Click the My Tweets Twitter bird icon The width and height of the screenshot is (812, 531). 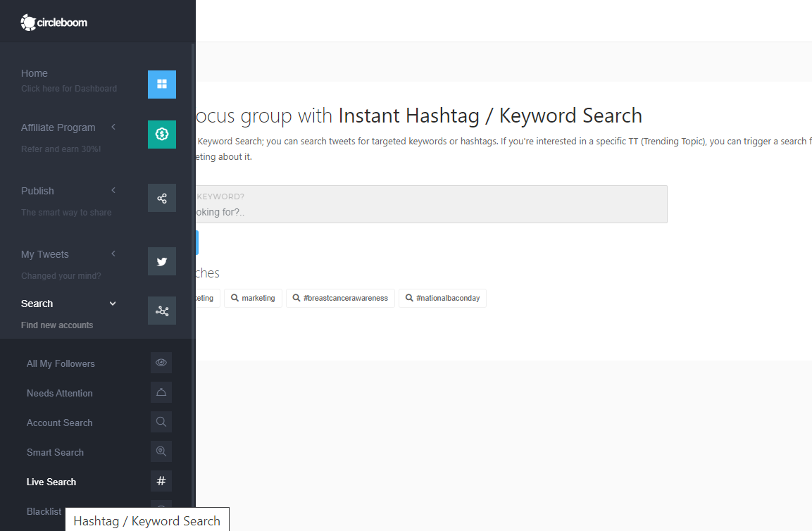pos(162,261)
